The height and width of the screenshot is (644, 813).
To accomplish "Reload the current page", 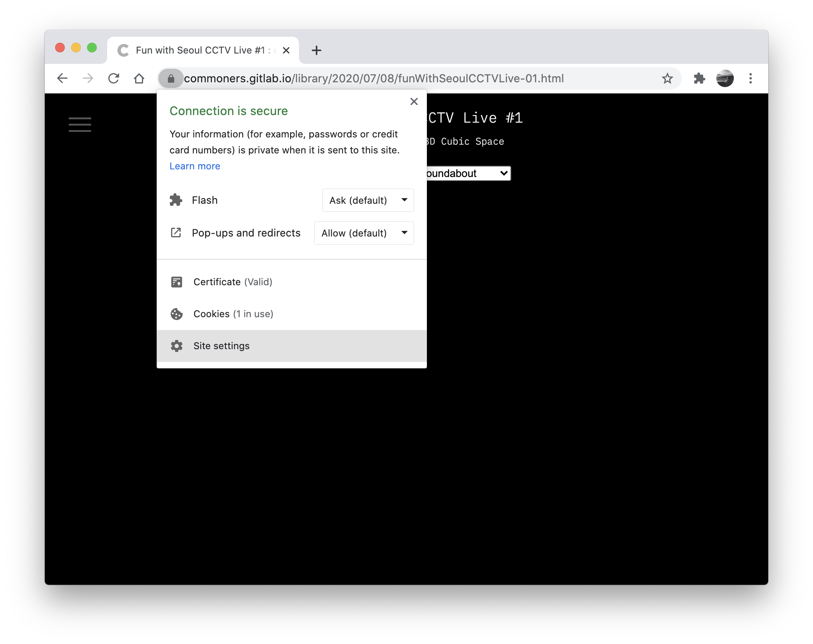I will click(x=114, y=78).
